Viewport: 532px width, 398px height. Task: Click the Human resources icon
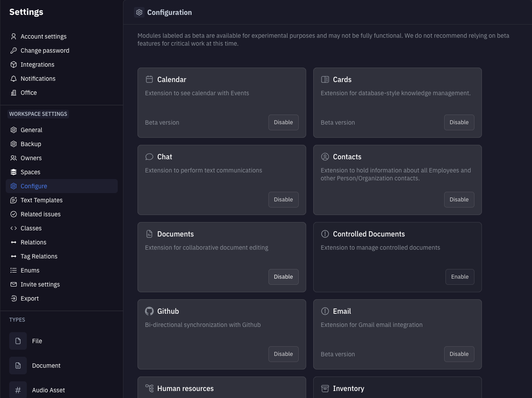(149, 388)
